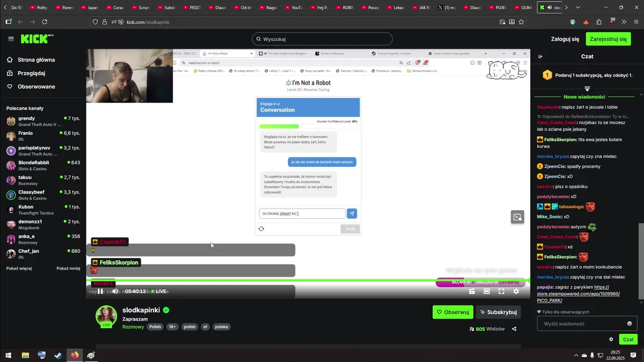Select the Polish tag chip
Viewport: 644px width, 362px height.
155,327
